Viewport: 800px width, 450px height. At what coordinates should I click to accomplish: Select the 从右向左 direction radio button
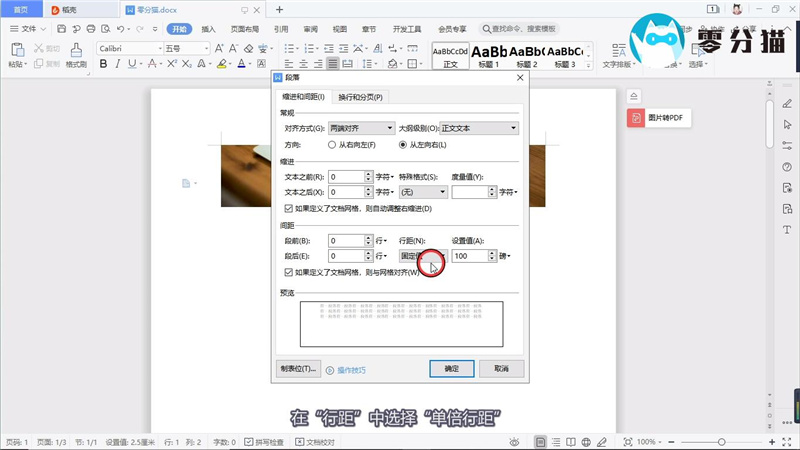[x=332, y=144]
